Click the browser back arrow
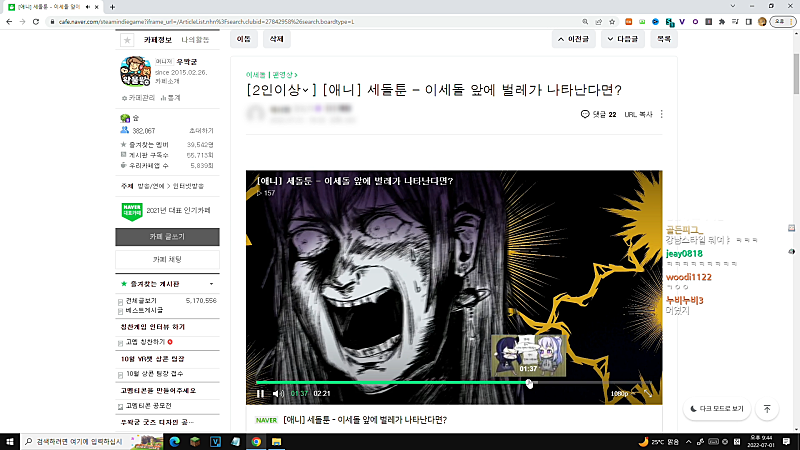800x450 pixels. [9, 21]
